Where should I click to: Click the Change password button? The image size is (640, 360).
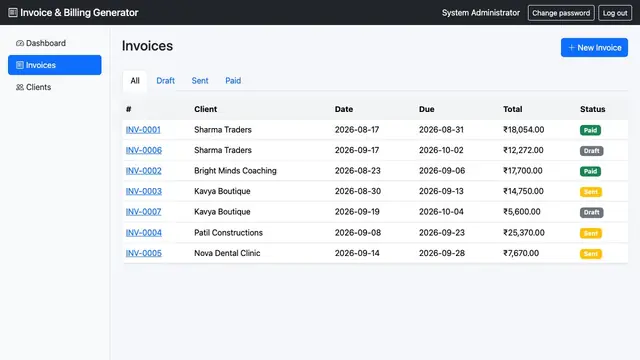[561, 13]
